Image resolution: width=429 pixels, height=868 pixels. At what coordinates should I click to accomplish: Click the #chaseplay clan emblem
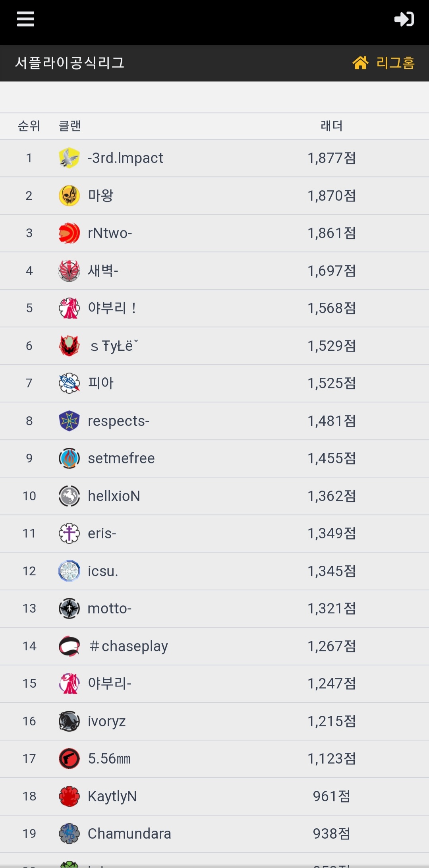69,646
